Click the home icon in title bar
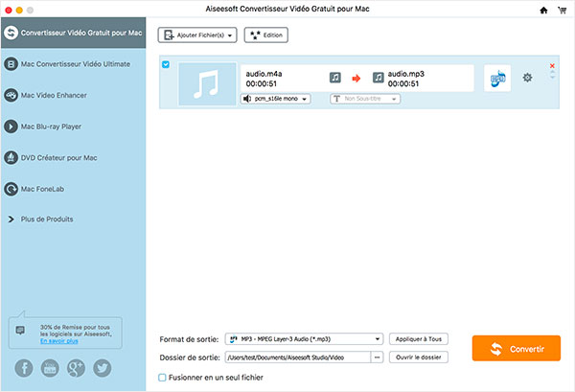Screen dimensions: 575x392 544,10
